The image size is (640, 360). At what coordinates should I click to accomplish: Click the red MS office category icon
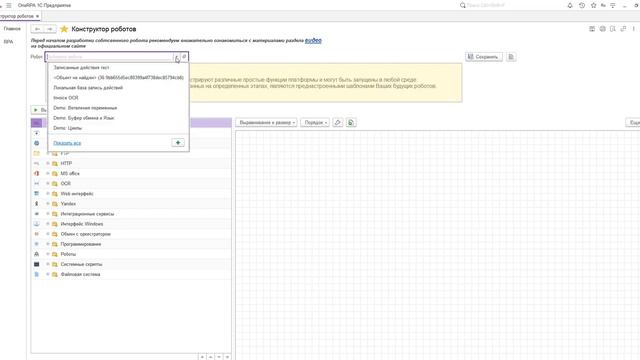[36, 173]
